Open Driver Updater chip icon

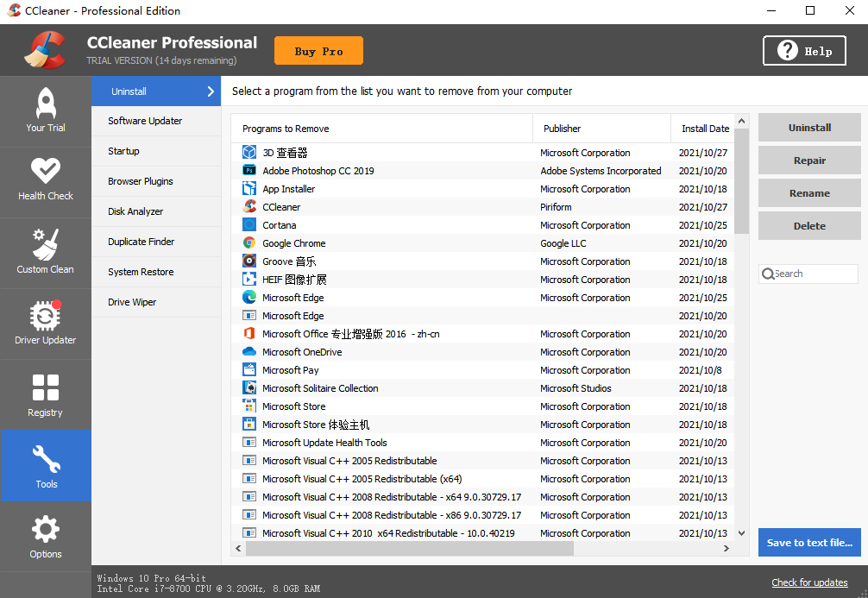coord(45,316)
